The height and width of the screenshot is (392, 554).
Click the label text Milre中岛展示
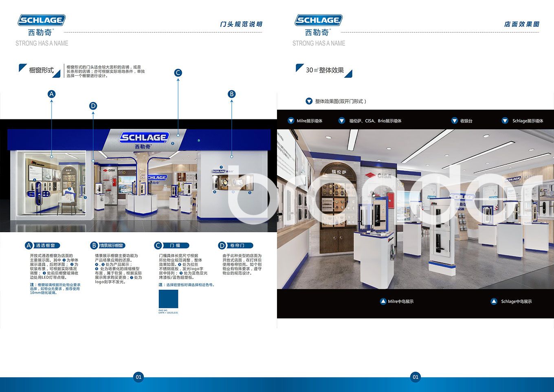pyautogui.click(x=401, y=302)
